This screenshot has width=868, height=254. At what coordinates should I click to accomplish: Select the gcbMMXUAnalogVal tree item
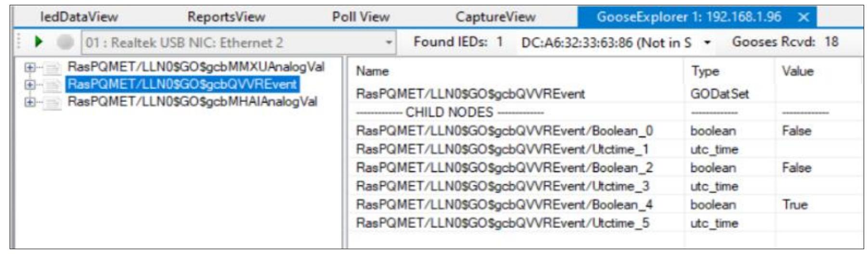[196, 67]
